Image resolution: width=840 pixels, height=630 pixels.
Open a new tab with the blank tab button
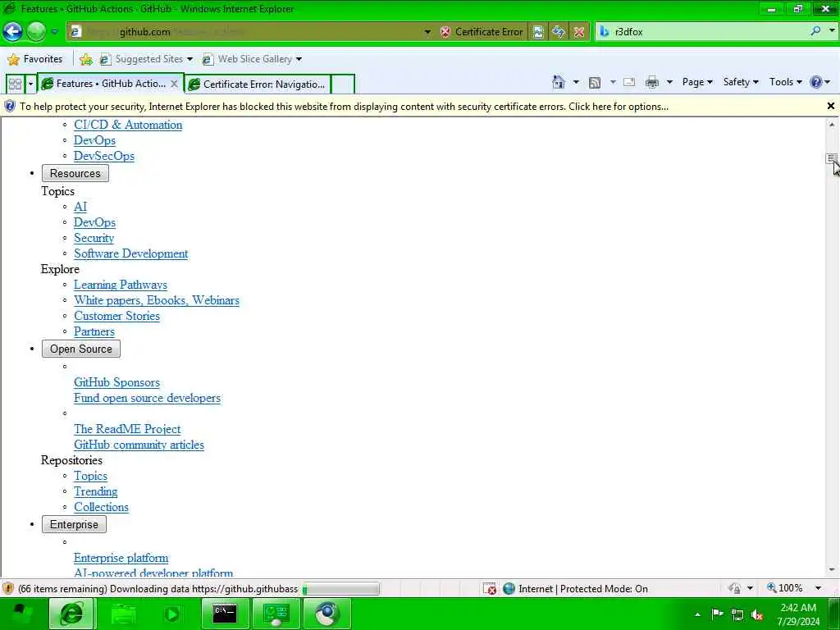(343, 84)
